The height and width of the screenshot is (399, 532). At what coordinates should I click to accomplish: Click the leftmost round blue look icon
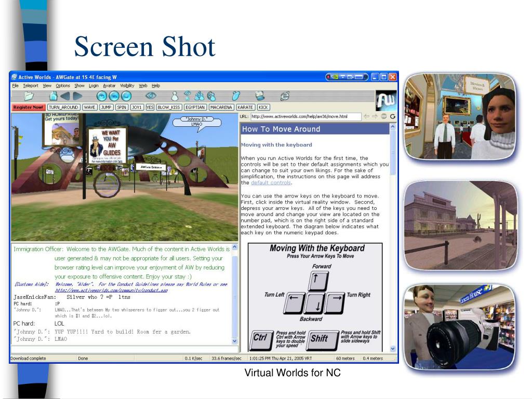101,96
